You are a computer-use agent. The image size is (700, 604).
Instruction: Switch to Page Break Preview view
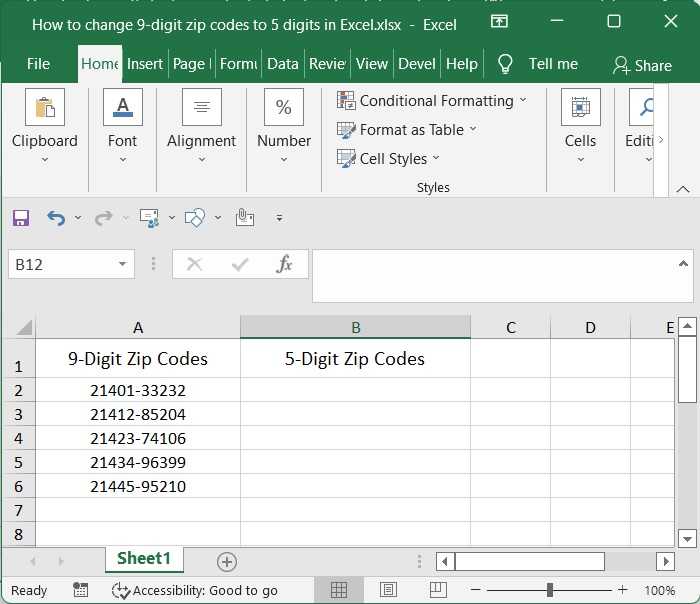tap(437, 590)
